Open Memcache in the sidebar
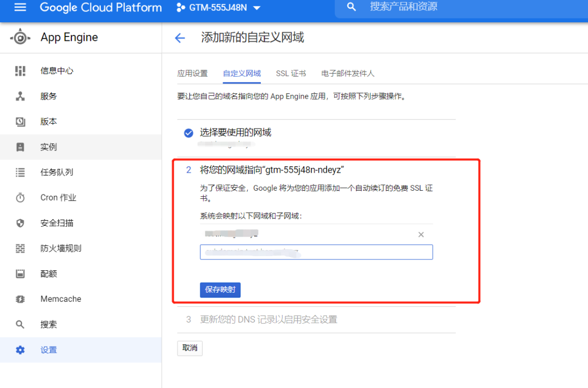The height and width of the screenshot is (388, 588). click(61, 299)
